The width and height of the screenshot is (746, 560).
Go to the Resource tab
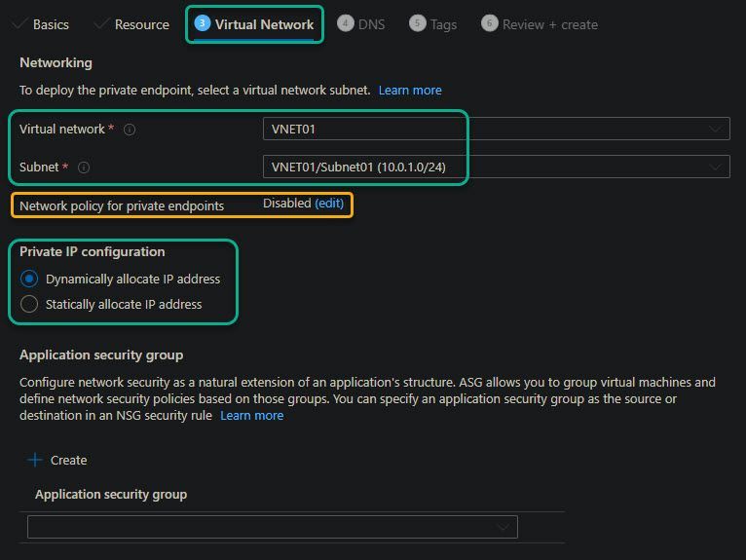click(141, 24)
